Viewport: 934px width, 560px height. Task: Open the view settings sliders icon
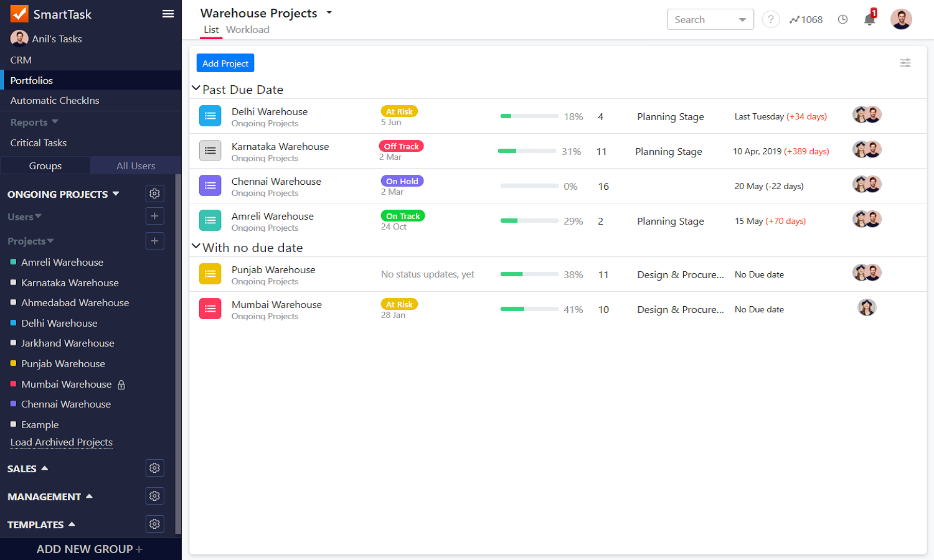click(x=905, y=63)
